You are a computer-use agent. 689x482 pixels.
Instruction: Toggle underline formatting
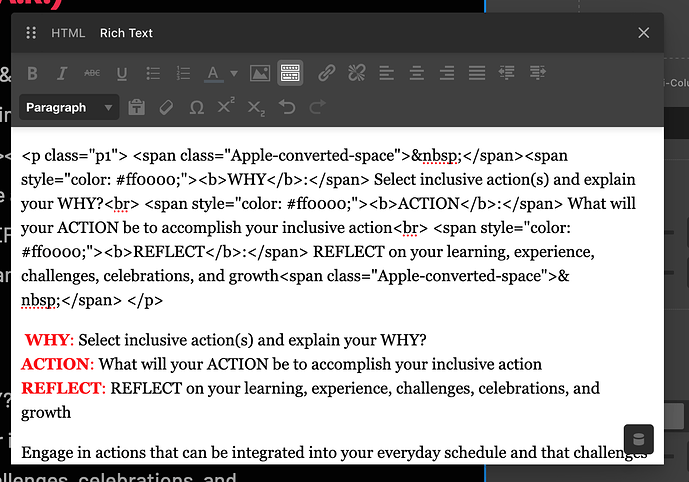pyautogui.click(x=122, y=73)
